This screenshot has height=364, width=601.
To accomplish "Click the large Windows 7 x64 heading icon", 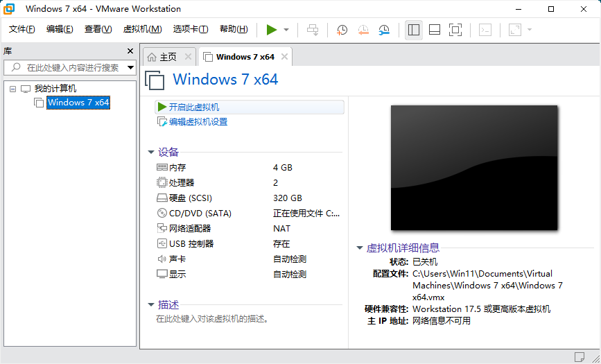I will 155,80.
